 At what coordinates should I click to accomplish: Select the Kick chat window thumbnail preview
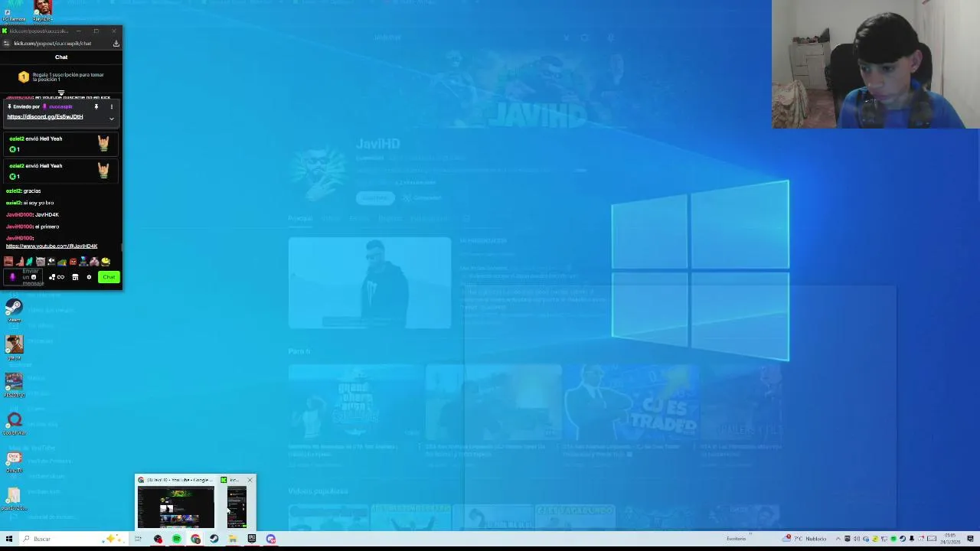237,507
